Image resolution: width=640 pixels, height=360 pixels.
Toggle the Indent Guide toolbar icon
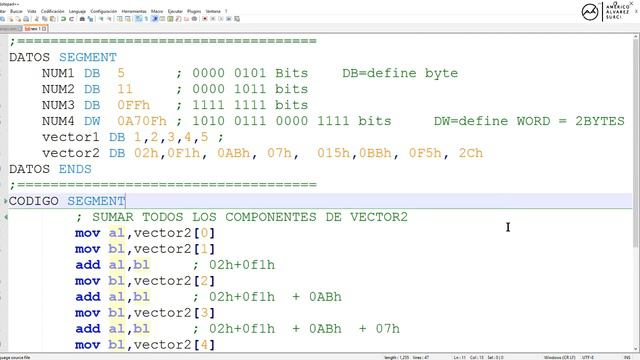[155, 19]
